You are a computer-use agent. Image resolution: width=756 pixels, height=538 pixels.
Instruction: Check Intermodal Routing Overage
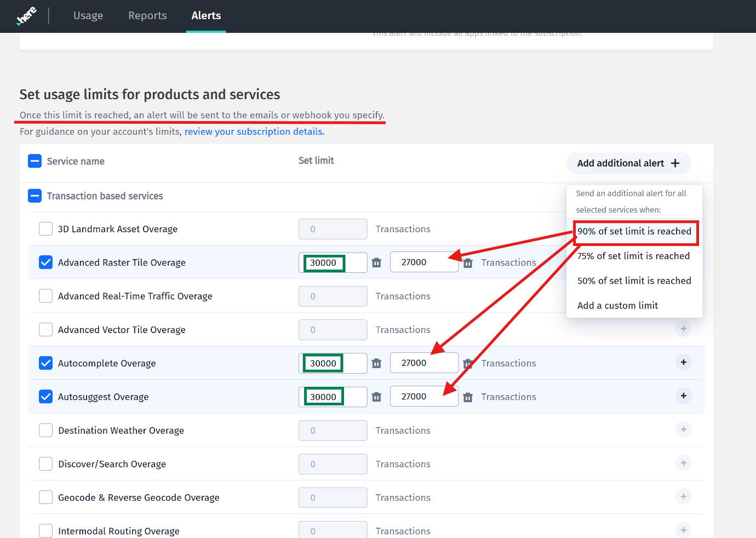coord(46,530)
